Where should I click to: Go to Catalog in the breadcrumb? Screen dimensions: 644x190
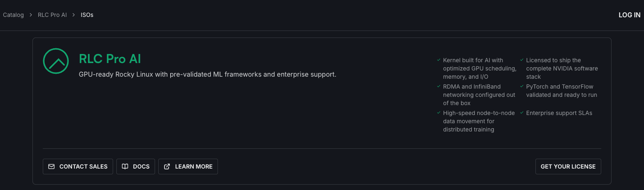tap(13, 15)
